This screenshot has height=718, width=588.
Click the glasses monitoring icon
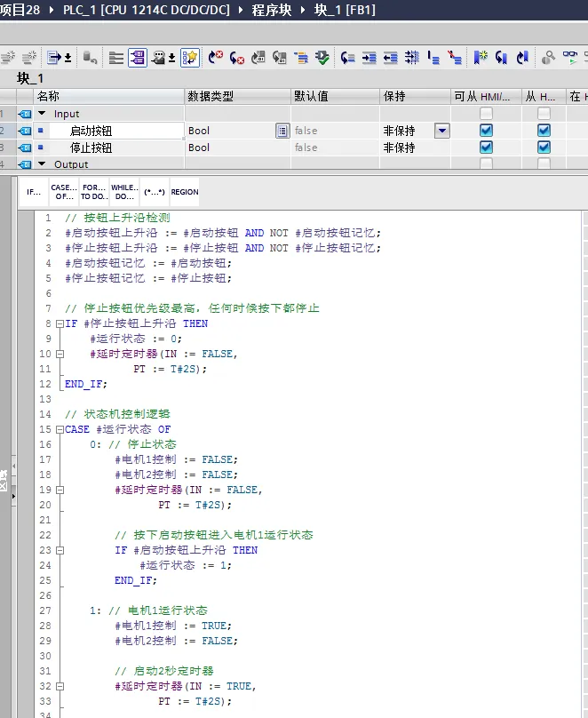point(570,58)
